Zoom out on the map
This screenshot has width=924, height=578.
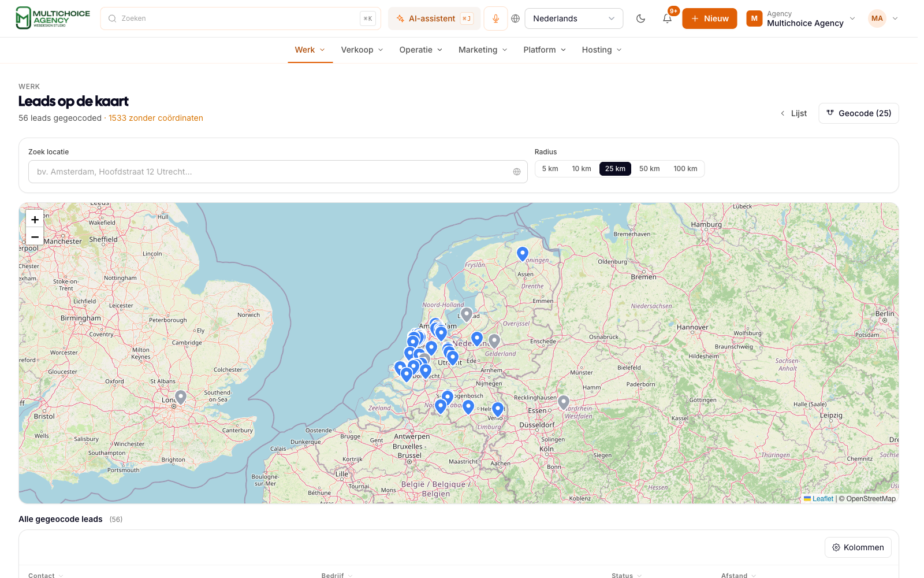pyautogui.click(x=35, y=237)
